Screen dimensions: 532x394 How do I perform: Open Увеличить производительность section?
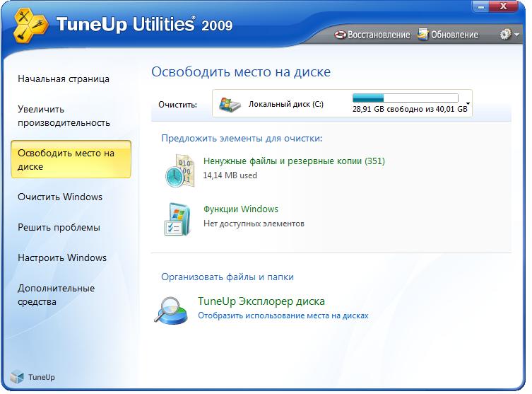(x=64, y=116)
